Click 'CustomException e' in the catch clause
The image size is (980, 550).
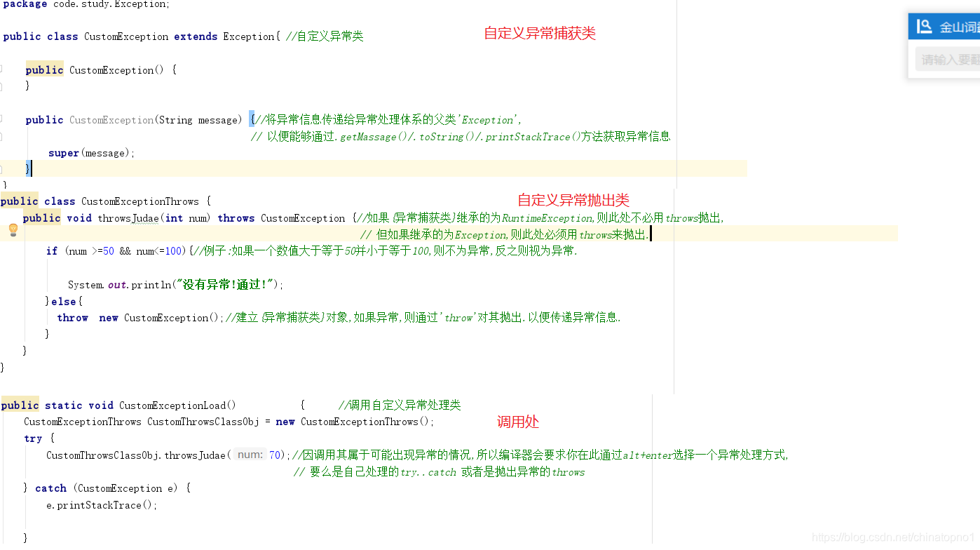[x=126, y=488]
